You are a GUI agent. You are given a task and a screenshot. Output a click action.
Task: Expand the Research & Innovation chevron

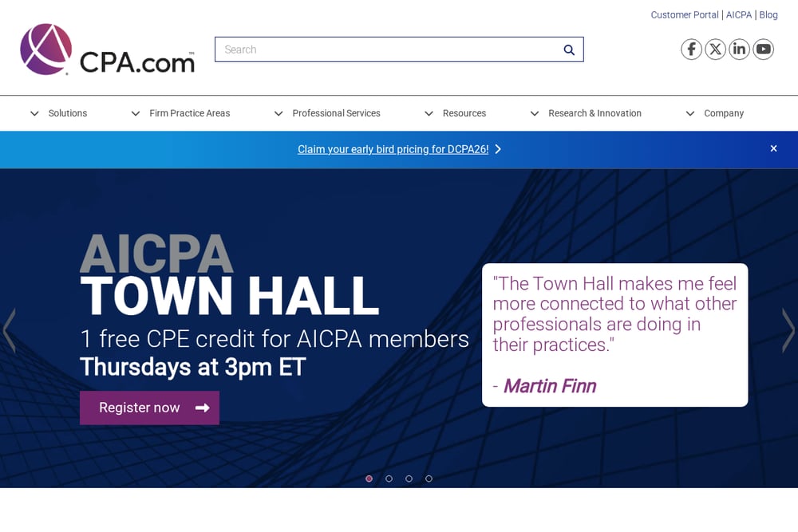pyautogui.click(x=535, y=113)
